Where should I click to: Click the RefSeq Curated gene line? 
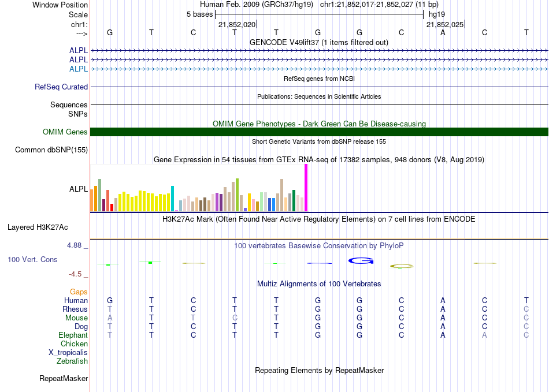[319, 87]
